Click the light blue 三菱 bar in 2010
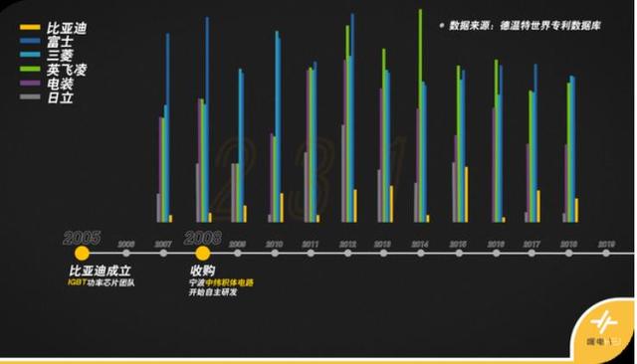 277,126
